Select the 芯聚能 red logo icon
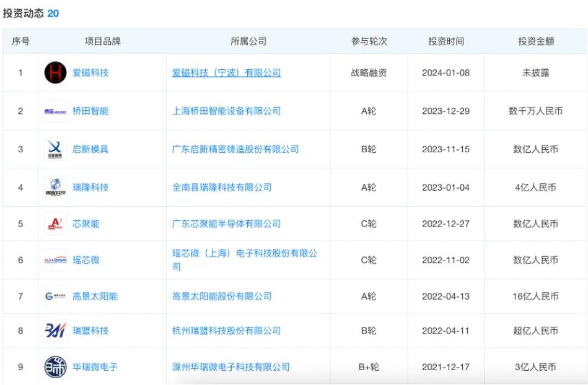Screen dimensions: 588x385 click(x=56, y=223)
